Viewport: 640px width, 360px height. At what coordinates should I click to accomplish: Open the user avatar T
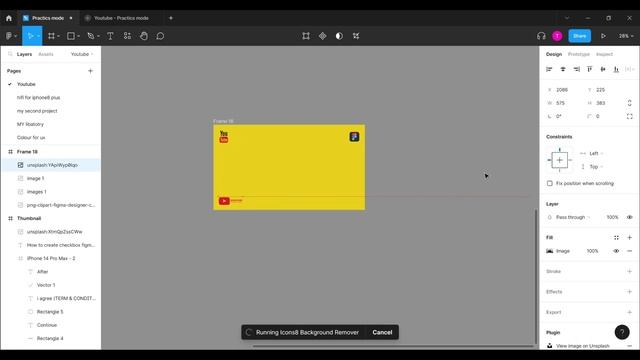click(x=557, y=36)
